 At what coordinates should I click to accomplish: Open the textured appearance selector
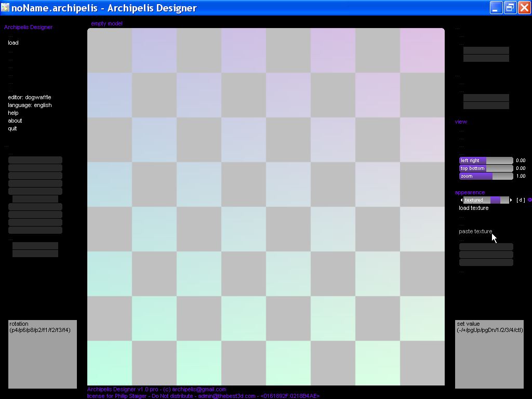click(x=486, y=200)
